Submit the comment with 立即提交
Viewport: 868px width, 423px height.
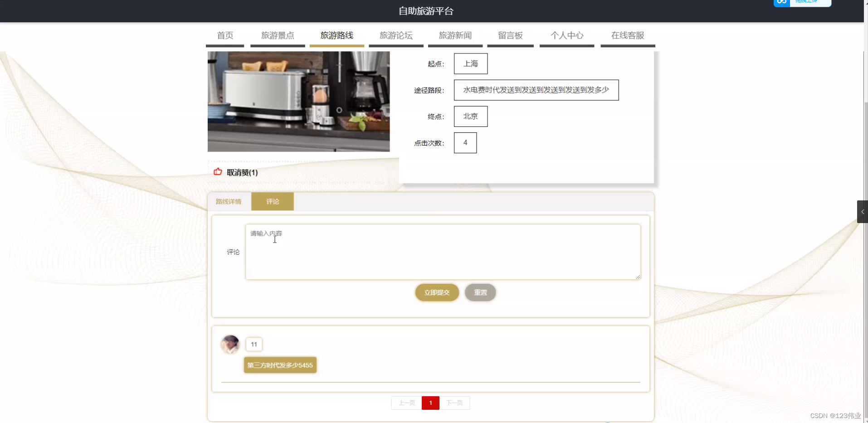436,292
